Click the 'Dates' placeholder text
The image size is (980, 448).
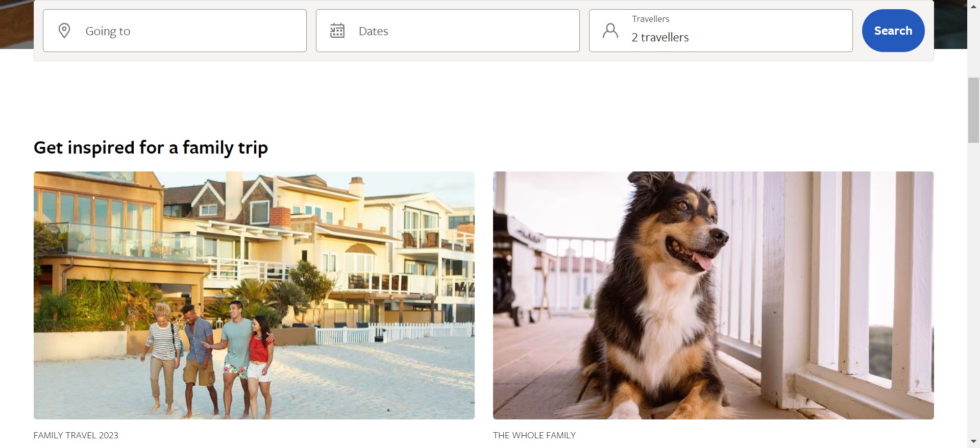click(373, 31)
